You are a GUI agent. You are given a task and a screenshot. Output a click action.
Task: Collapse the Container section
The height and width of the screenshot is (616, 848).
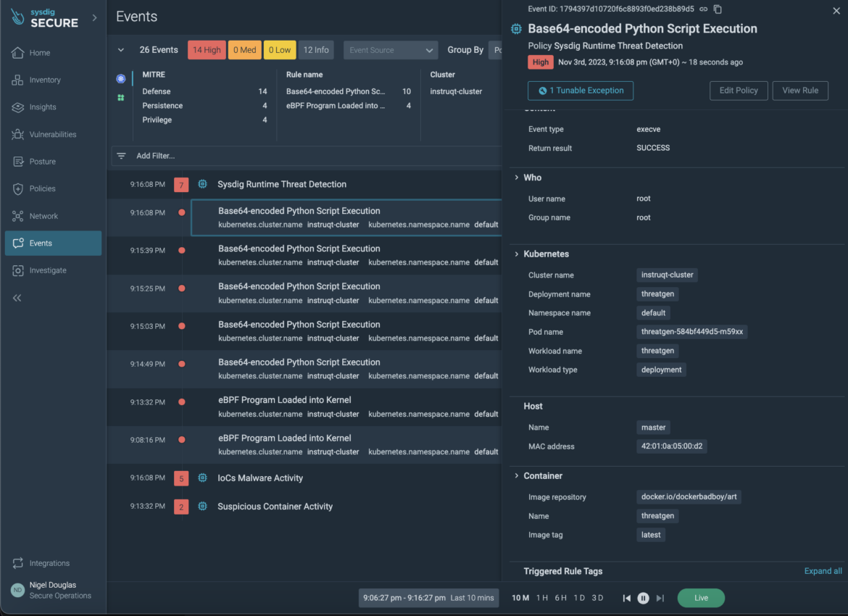[517, 475]
